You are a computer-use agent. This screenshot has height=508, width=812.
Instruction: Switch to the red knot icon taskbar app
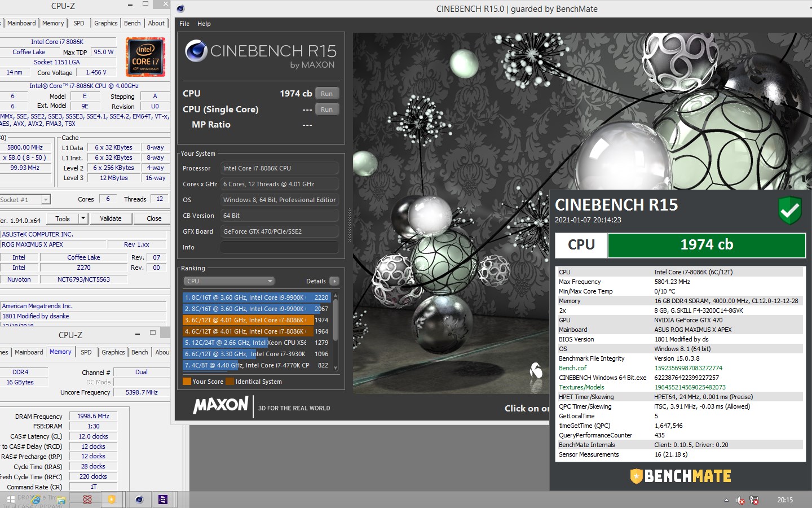point(87,500)
